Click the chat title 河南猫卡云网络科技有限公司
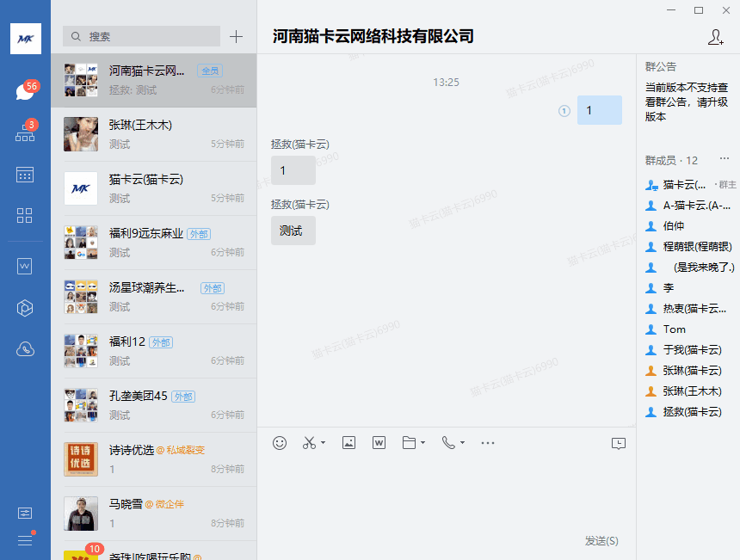Viewport: 740px width, 560px height. [373, 36]
